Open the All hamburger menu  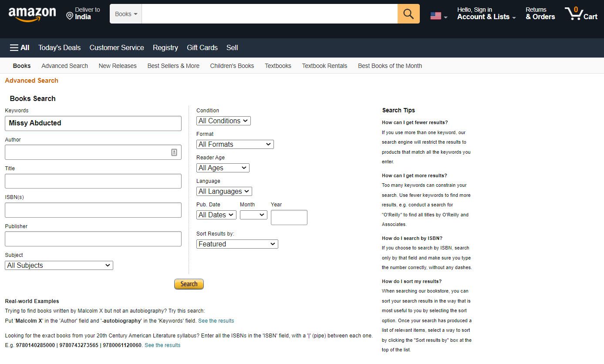(19, 48)
